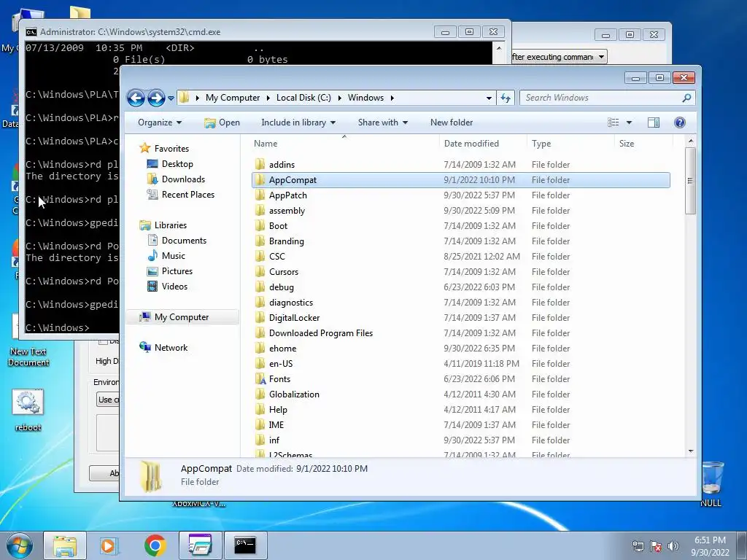Image resolution: width=747 pixels, height=560 pixels.
Task: Expand arrow after Windows breadcrumb
Action: pos(392,98)
